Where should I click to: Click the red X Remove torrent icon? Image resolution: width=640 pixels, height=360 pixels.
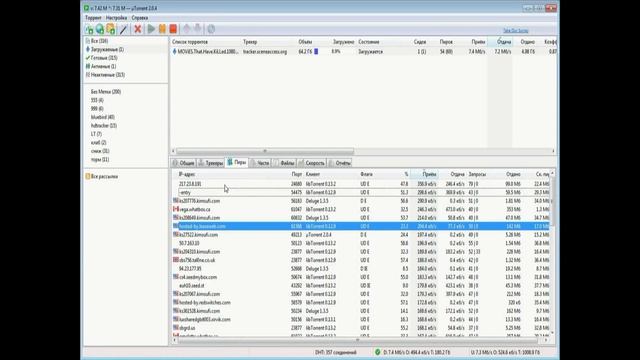[x=138, y=29]
